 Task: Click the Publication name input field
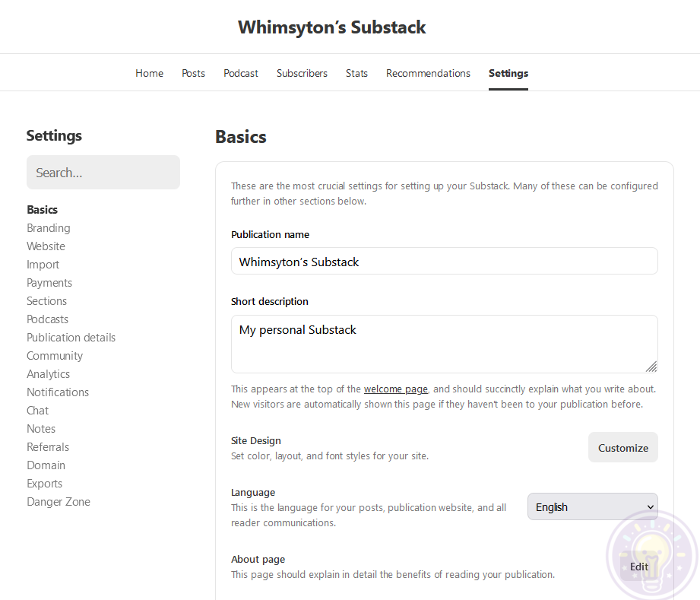444,262
